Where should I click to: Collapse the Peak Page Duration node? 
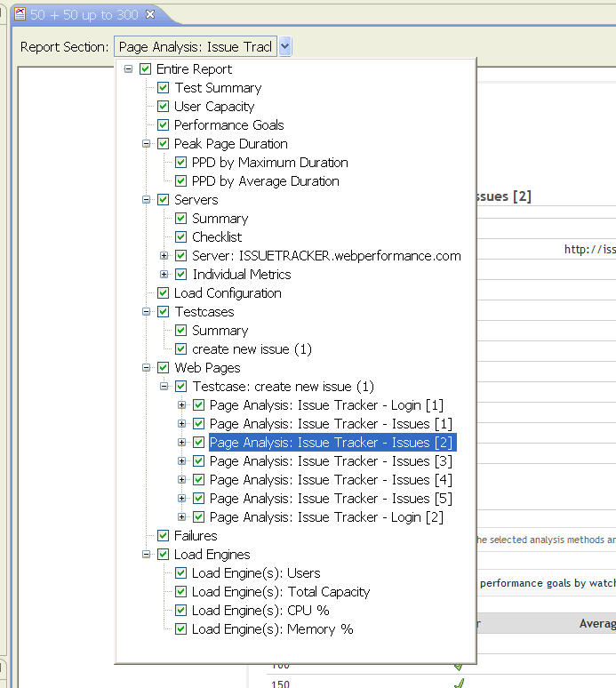(x=146, y=143)
